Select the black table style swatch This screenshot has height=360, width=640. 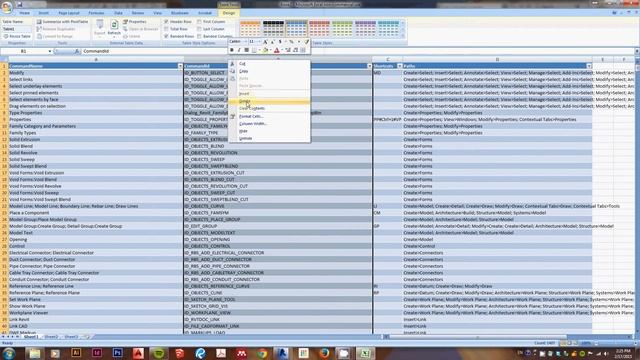pyautogui.click(x=273, y=29)
